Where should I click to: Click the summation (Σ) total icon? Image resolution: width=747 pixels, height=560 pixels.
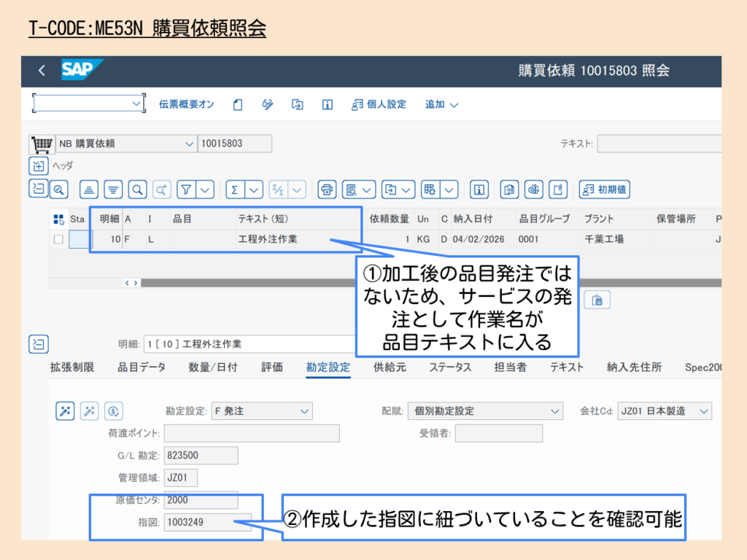click(235, 190)
